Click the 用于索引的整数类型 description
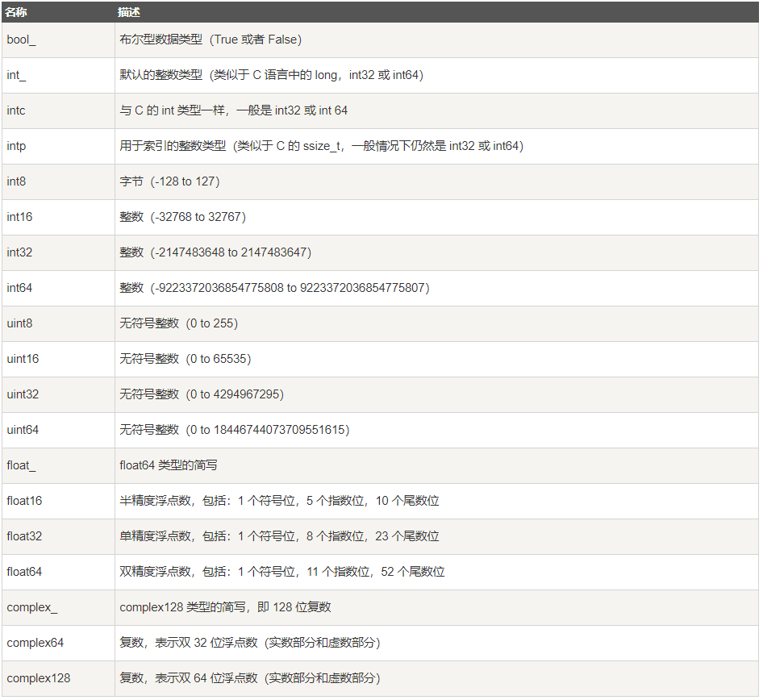This screenshot has height=700, width=763. pos(322,147)
